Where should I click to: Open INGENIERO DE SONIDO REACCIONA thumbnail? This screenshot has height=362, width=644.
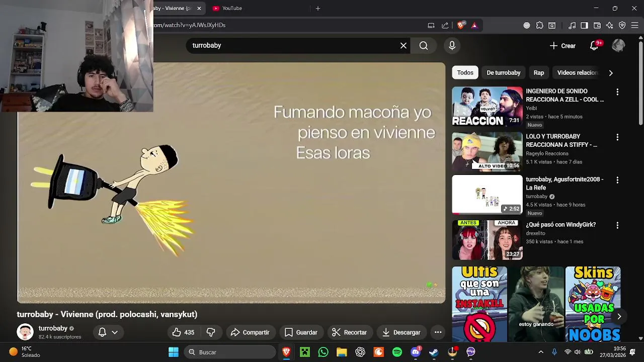(x=487, y=107)
